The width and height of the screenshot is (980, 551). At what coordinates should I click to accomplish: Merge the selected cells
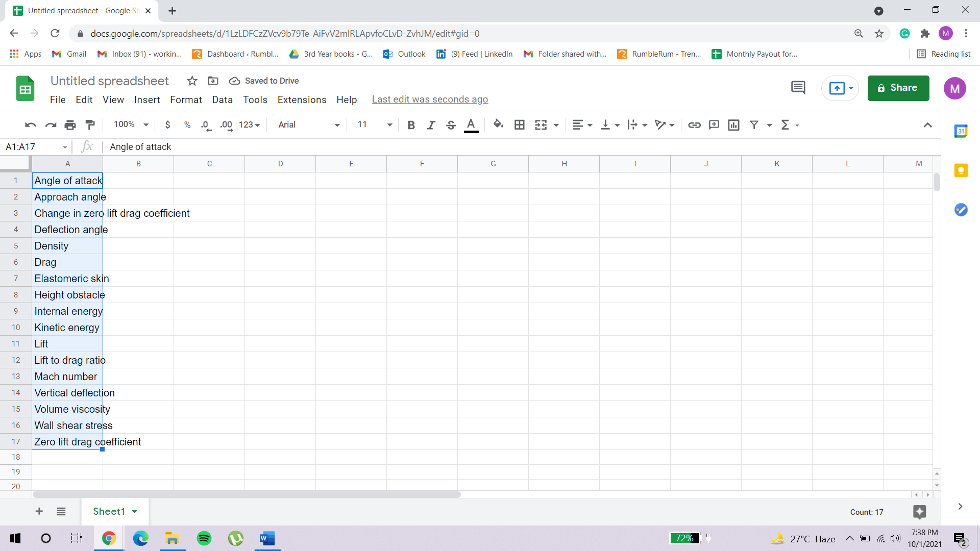click(541, 125)
